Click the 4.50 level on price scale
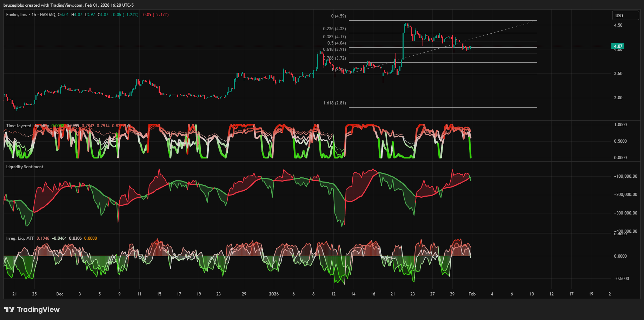The width and height of the screenshot is (644, 320). pos(618,25)
